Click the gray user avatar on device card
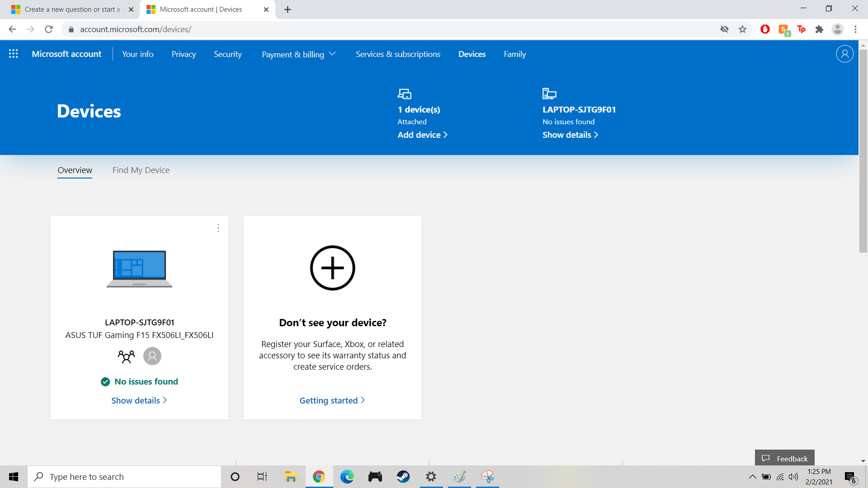Viewport: 868px width, 488px height. click(152, 356)
